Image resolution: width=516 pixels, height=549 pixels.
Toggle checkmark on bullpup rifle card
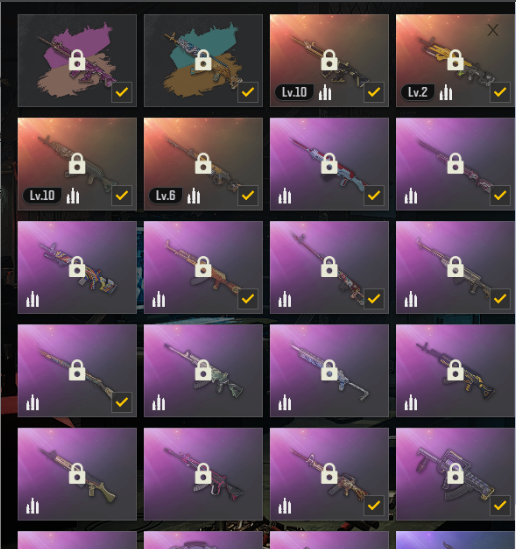(500, 506)
